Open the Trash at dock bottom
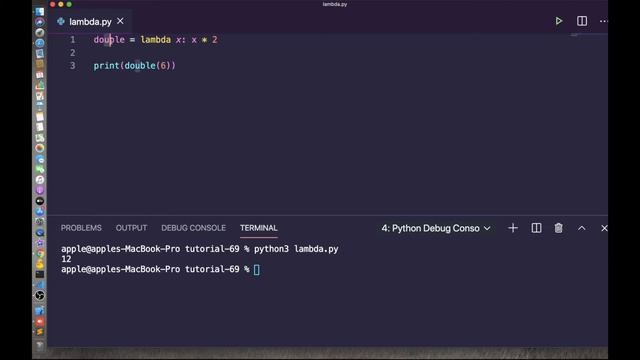 [x=40, y=345]
